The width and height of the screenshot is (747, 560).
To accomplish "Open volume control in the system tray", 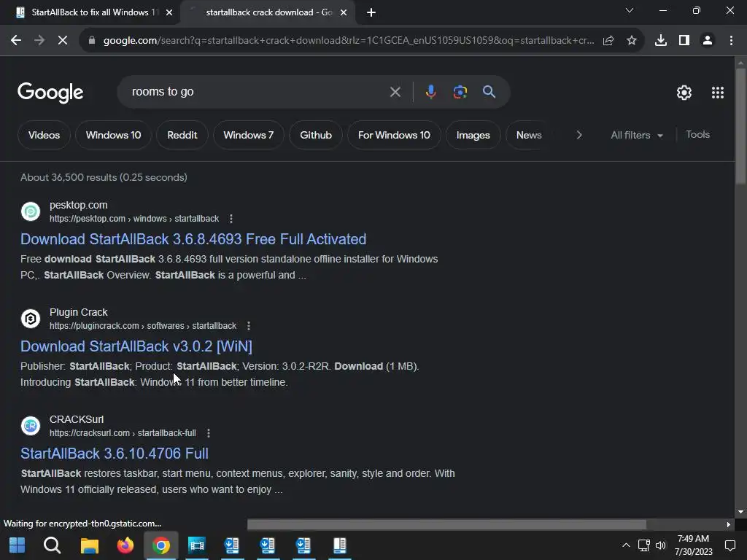I will (661, 545).
